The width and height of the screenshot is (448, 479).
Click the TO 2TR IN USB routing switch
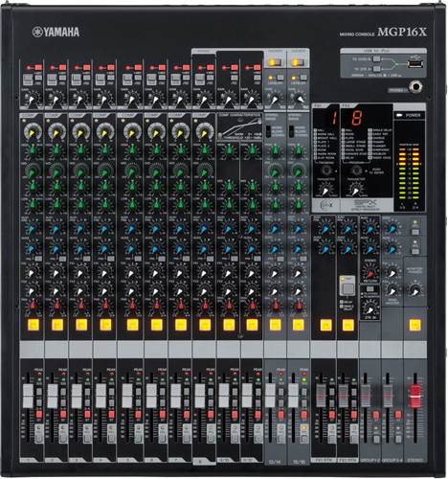tap(376, 69)
